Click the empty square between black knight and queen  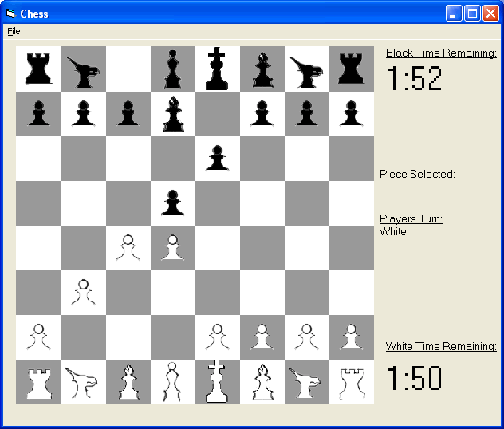click(128, 69)
